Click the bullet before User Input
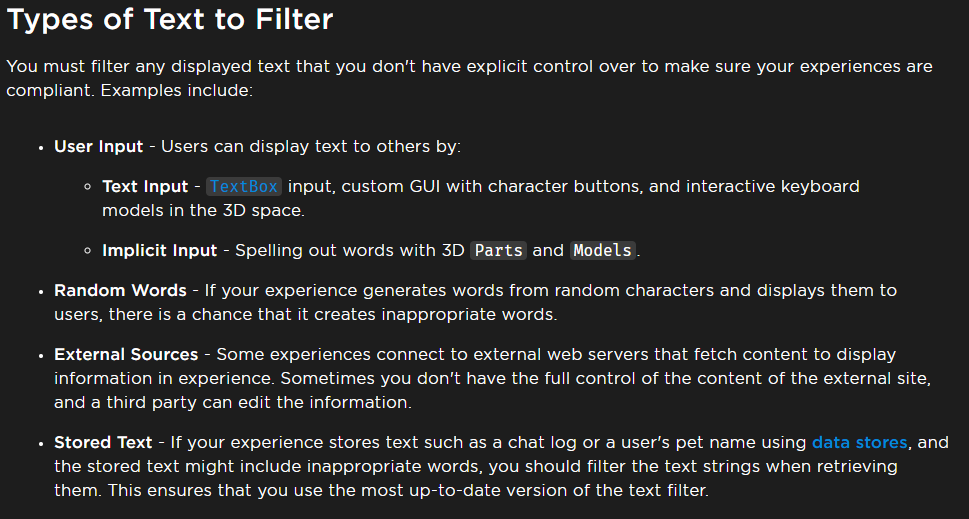The width and height of the screenshot is (969, 519). point(41,147)
